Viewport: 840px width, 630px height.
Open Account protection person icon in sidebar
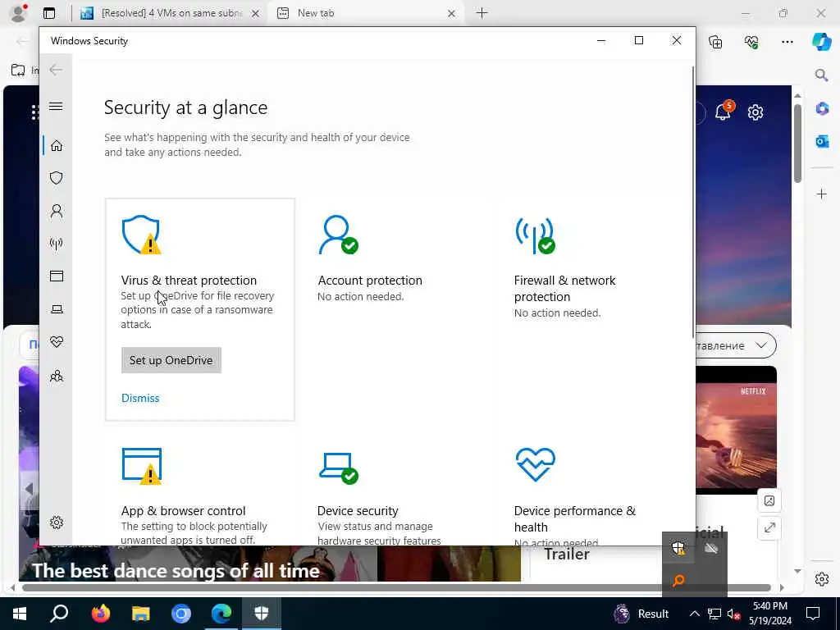point(57,211)
